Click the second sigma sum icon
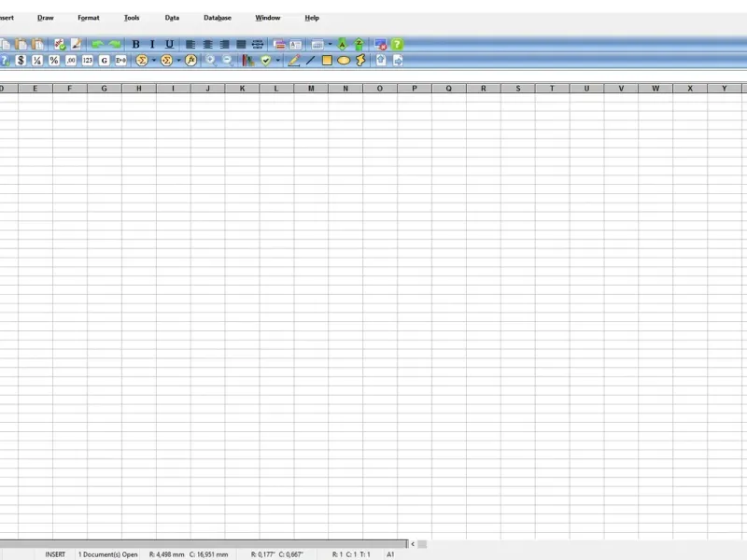747x560 pixels. [x=166, y=61]
